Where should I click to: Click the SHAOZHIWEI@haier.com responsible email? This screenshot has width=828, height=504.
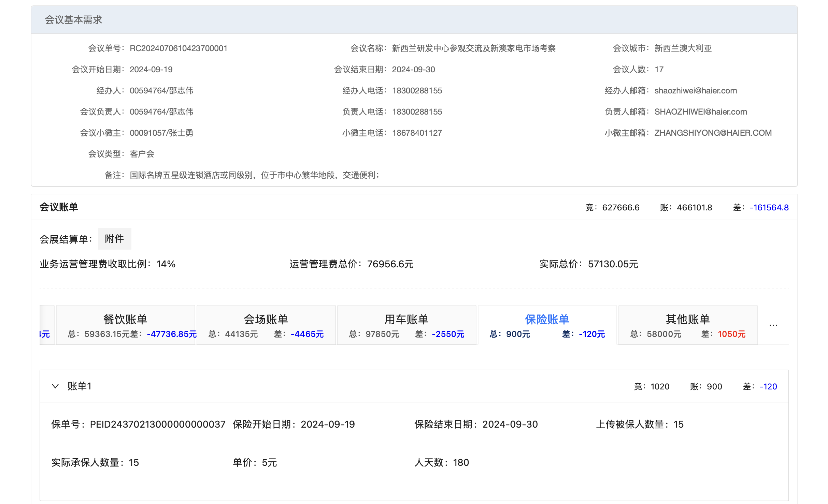pos(700,112)
